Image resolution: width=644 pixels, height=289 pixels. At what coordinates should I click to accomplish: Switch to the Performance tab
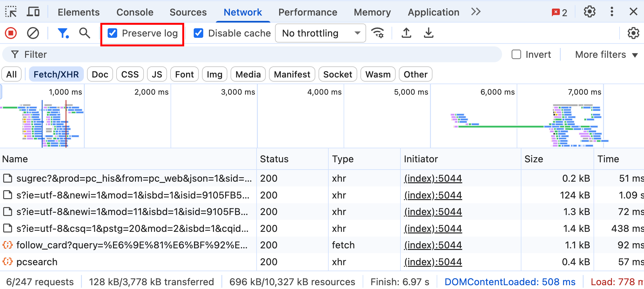[307, 12]
